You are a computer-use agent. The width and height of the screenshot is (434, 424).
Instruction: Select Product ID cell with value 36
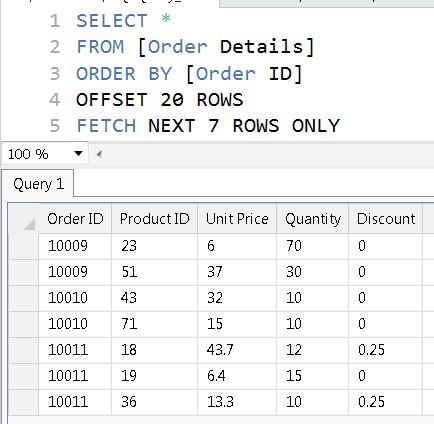[154, 402]
